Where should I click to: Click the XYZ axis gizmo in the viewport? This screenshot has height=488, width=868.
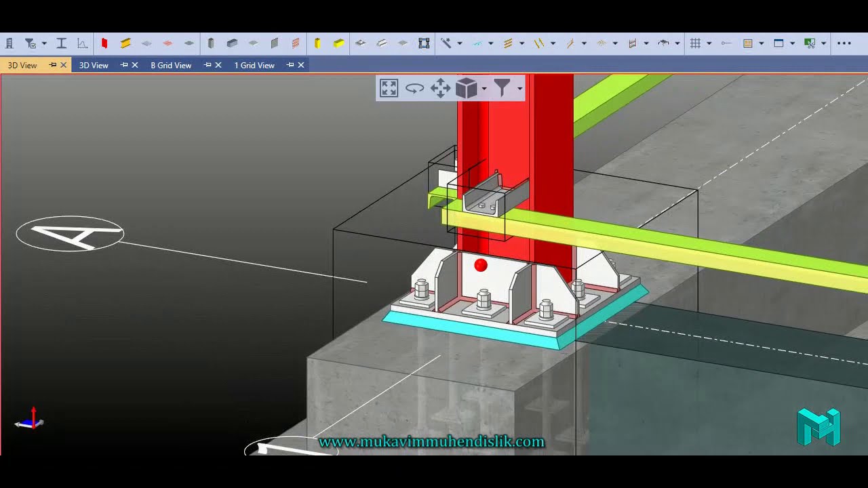pyautogui.click(x=29, y=420)
